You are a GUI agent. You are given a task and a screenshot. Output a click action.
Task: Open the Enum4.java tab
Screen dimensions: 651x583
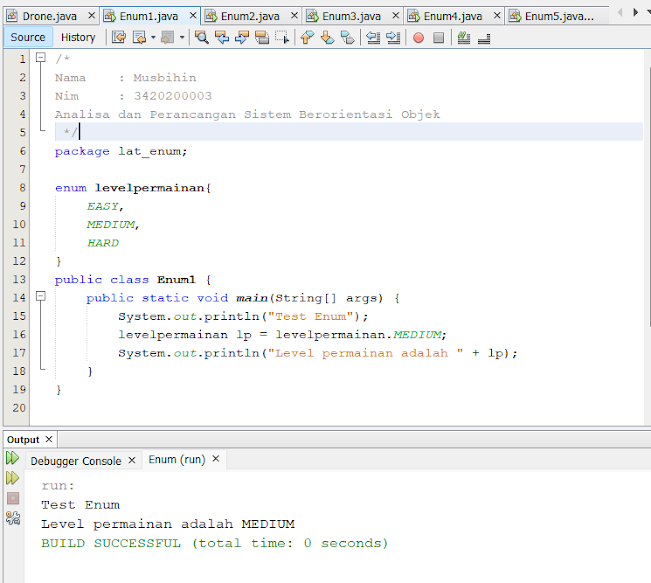tap(453, 16)
